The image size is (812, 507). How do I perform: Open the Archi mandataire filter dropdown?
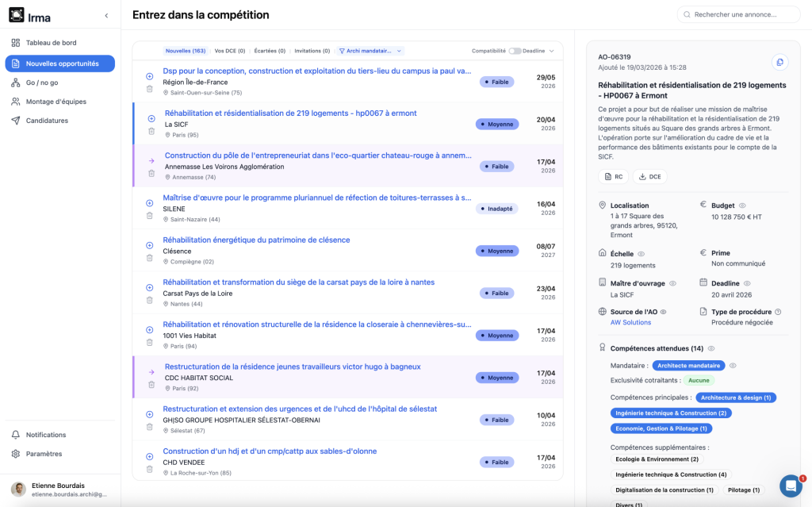(x=370, y=51)
